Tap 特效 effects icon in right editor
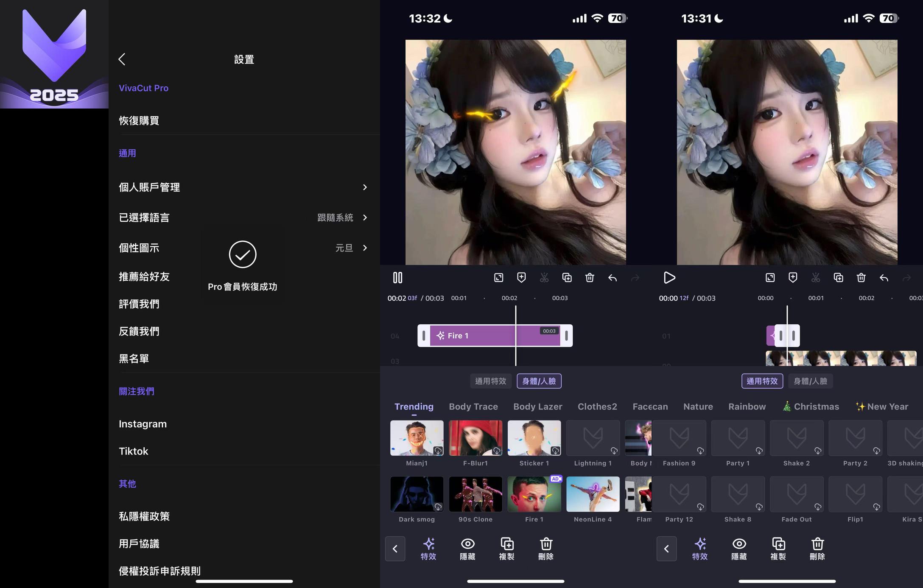 700,549
